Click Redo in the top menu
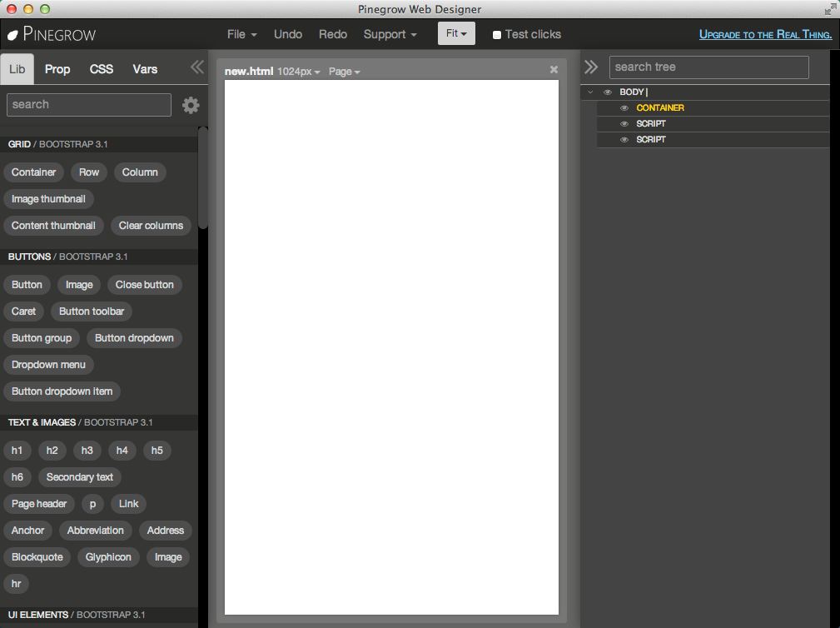The height and width of the screenshot is (628, 840). click(333, 34)
